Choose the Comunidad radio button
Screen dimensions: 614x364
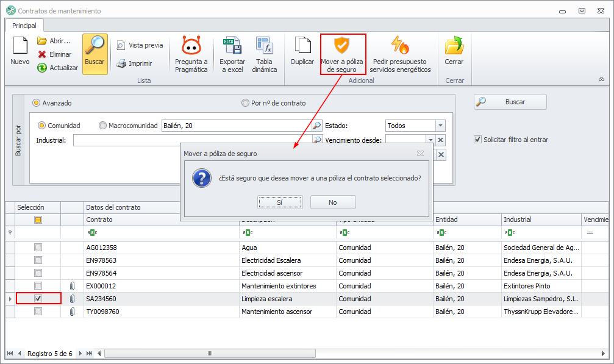coord(41,126)
